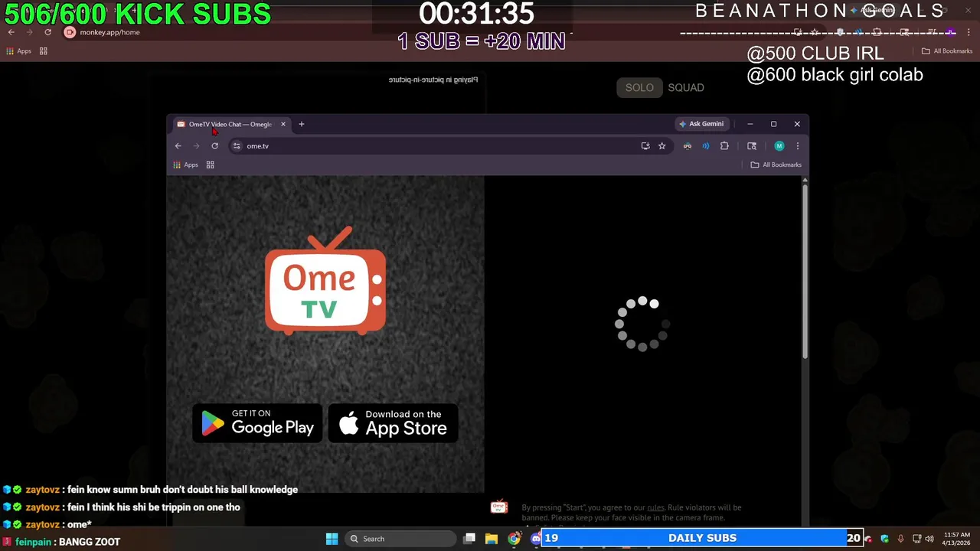Click Ask Gemini in the OmeTV window

tap(701, 124)
